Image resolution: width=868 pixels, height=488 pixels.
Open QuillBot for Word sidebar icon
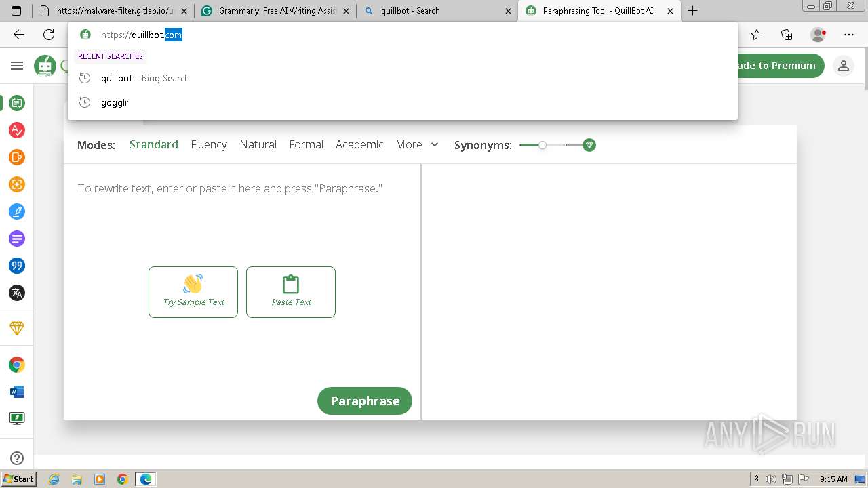(17, 392)
